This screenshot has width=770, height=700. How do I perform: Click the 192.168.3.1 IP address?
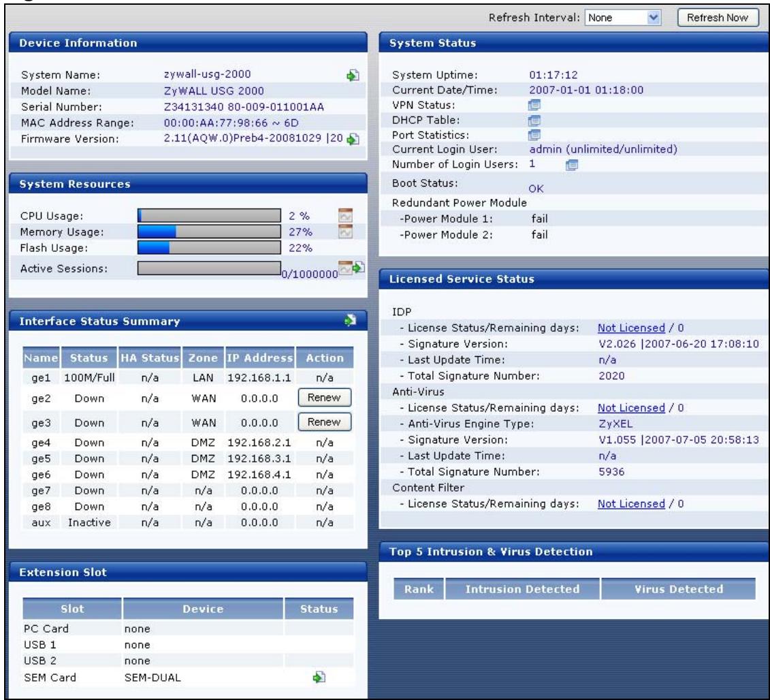[x=259, y=458]
